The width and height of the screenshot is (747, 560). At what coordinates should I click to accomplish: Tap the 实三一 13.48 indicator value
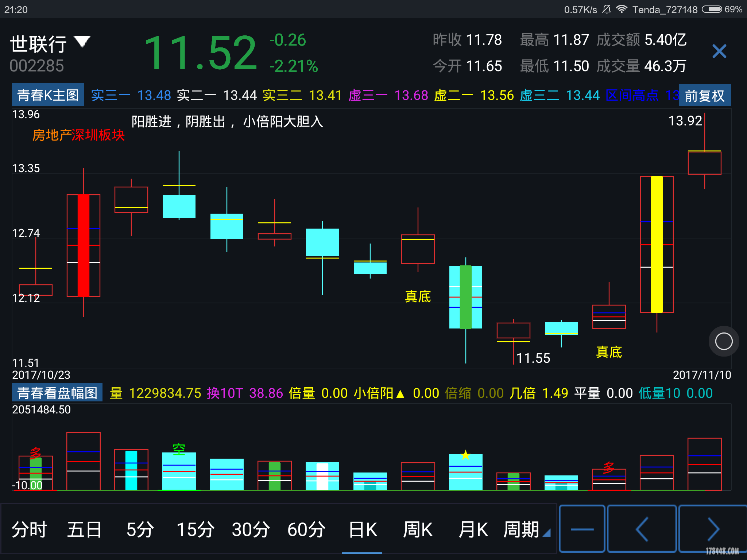(x=131, y=95)
